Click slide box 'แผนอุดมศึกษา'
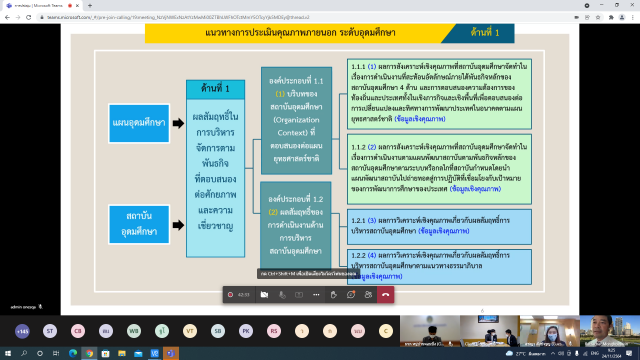Viewport: 640px width, 360px height. point(139,123)
